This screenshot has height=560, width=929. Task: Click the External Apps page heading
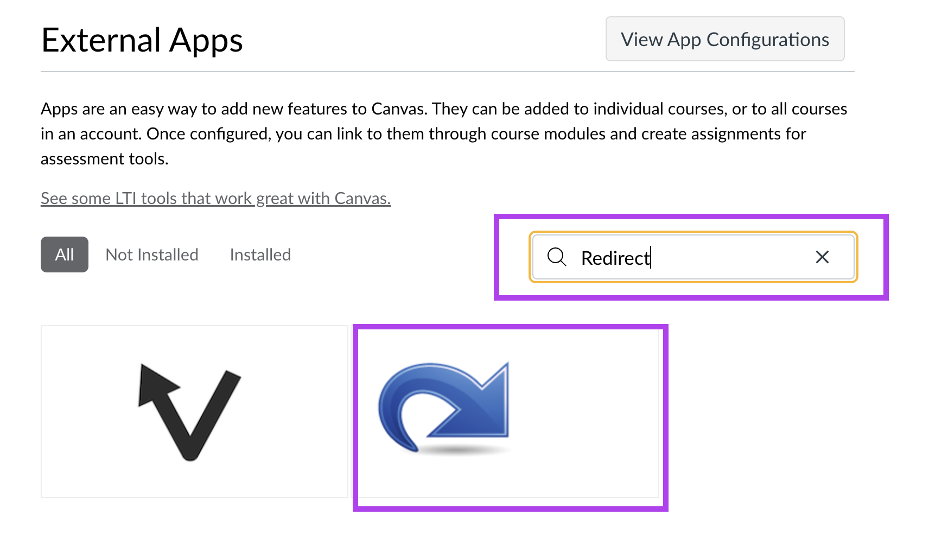142,41
